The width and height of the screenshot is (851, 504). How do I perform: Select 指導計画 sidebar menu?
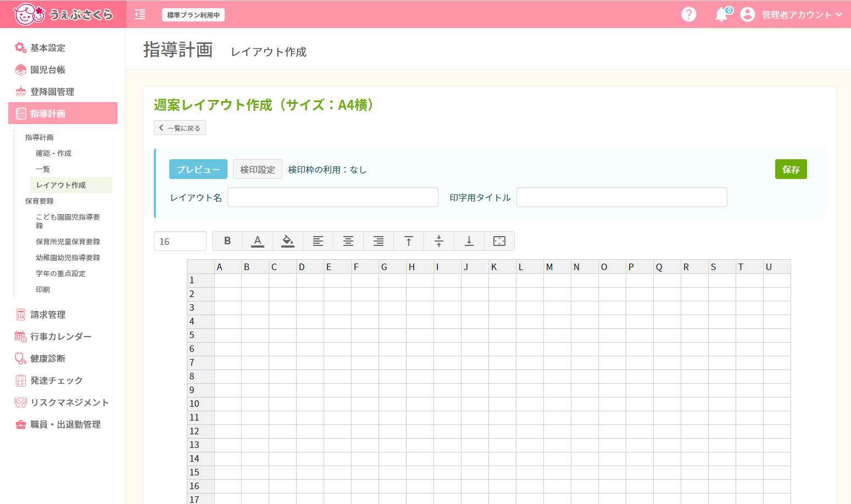(x=63, y=113)
